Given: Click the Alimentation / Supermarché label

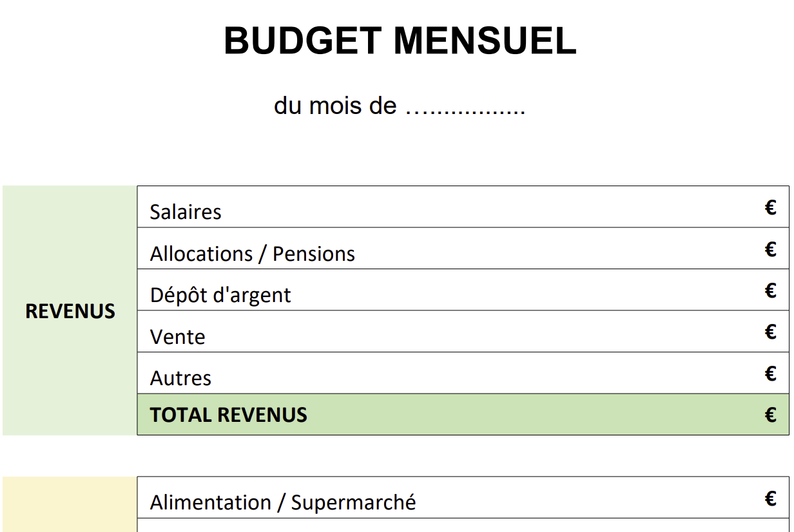Looking at the screenshot, I should pyautogui.click(x=283, y=502).
